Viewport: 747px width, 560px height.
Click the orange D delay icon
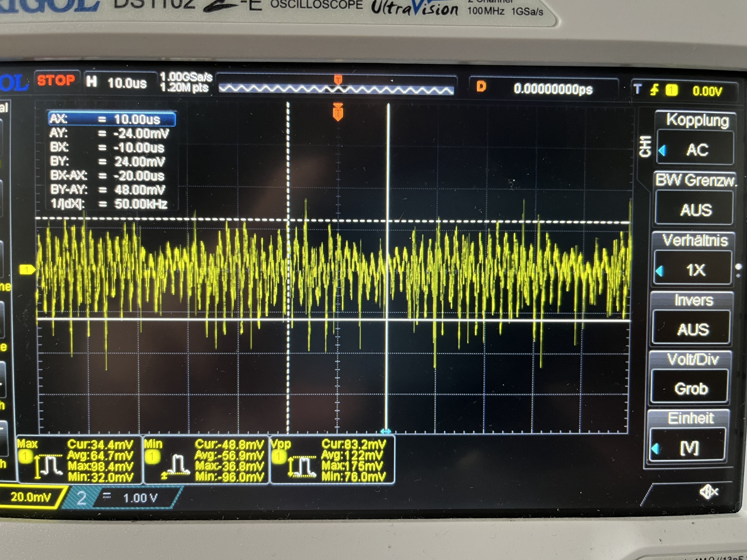pyautogui.click(x=481, y=87)
